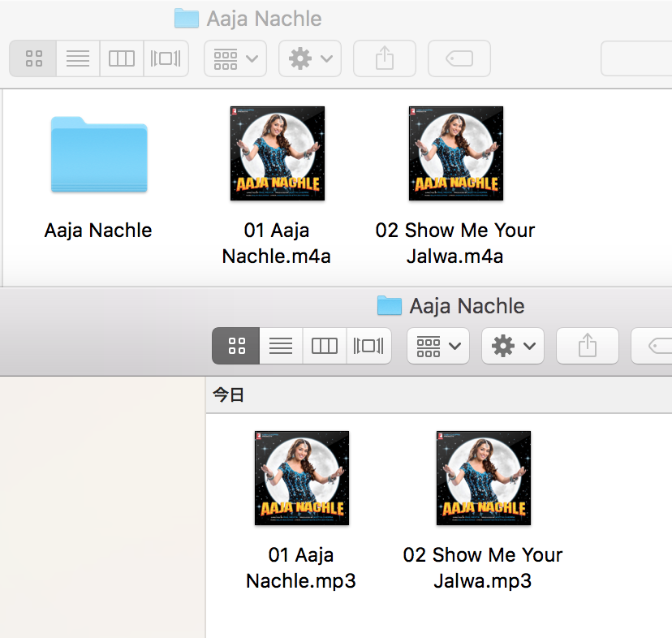Select 02 Show Me Your Jalwa.mp3 file
The height and width of the screenshot is (638, 672).
pos(483,478)
